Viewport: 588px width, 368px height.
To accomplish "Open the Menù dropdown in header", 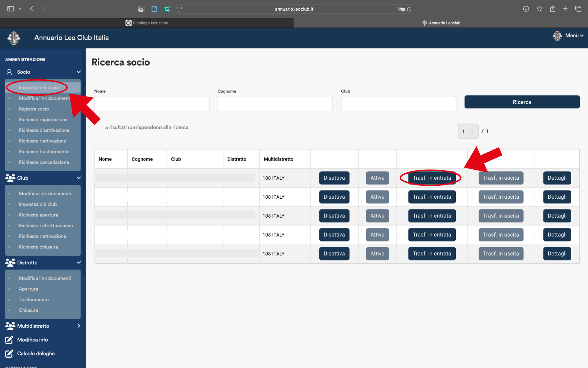I will 568,36.
